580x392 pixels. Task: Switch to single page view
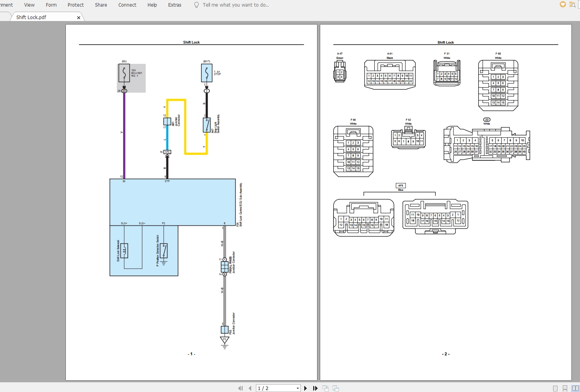coord(555,388)
